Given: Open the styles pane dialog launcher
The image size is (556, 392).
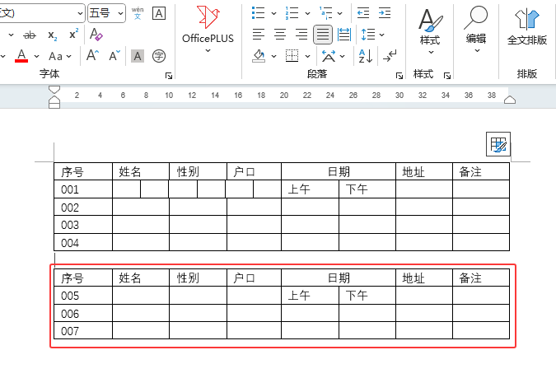Looking at the screenshot, I should point(447,76).
